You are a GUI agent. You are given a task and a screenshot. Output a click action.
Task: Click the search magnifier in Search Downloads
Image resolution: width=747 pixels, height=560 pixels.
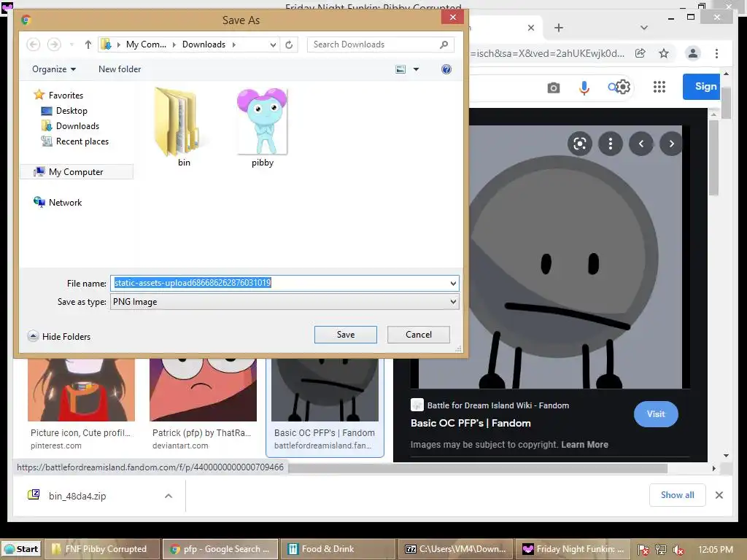(444, 44)
